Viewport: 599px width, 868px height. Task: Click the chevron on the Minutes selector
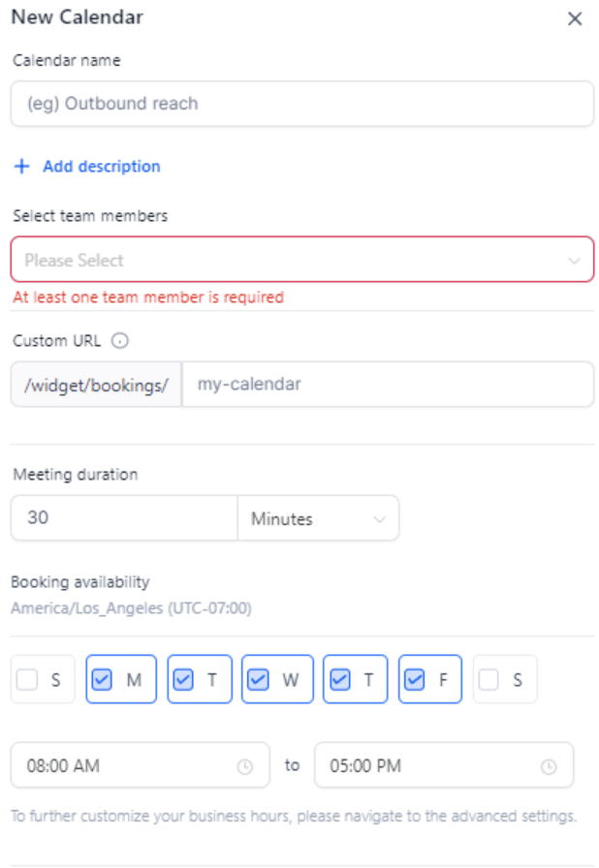(379, 518)
